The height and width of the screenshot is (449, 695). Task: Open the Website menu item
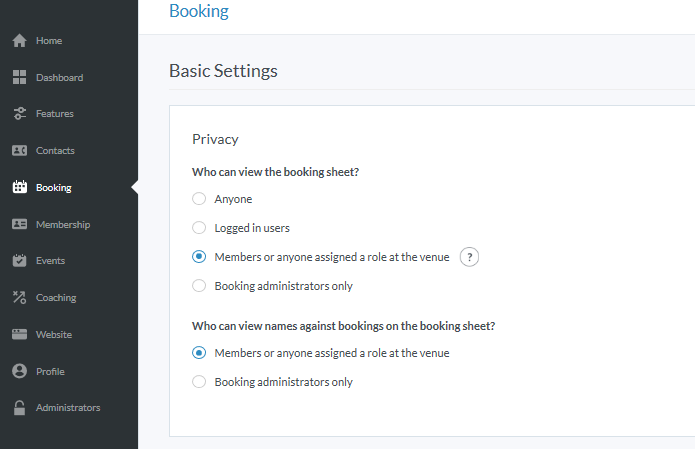click(53, 335)
